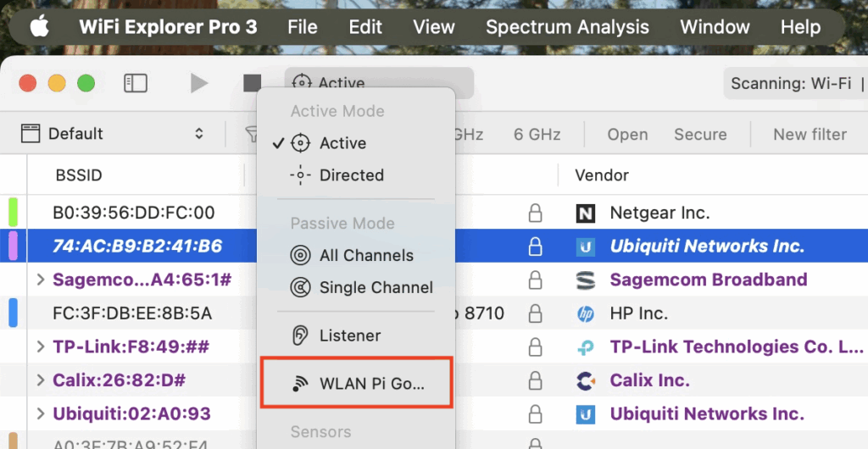The height and width of the screenshot is (449, 868).
Task: Apply the Secure networks filter
Action: point(700,135)
